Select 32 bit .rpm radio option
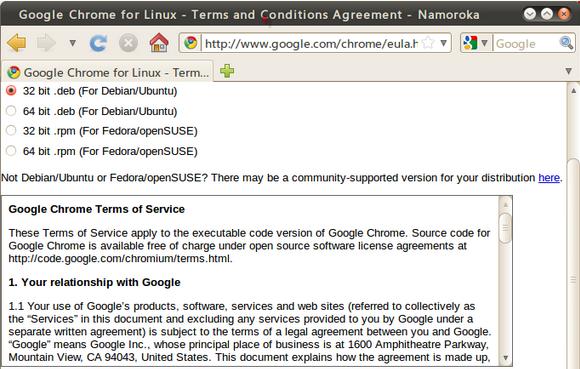This screenshot has width=580, height=369. (11, 131)
